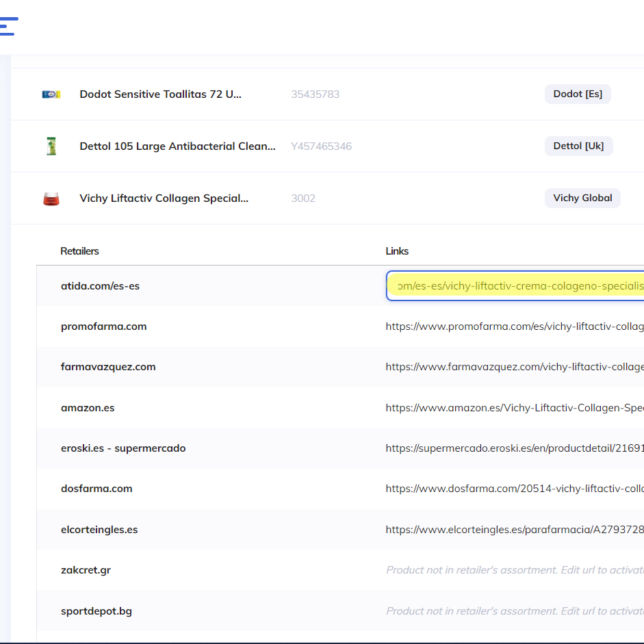Click product code Y457465346
Image resolution: width=644 pixels, height=644 pixels.
321,146
